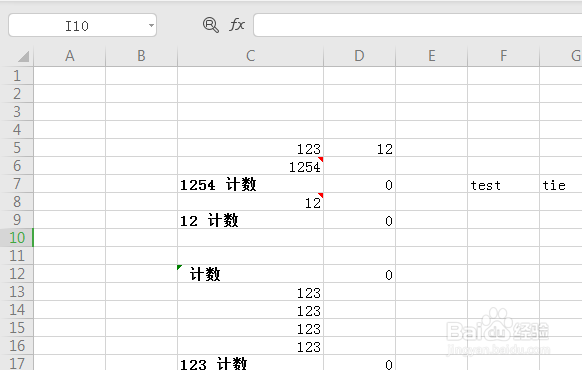This screenshot has height=370, width=582.
Task: Click cell C14 containing 123
Action: 251,310
